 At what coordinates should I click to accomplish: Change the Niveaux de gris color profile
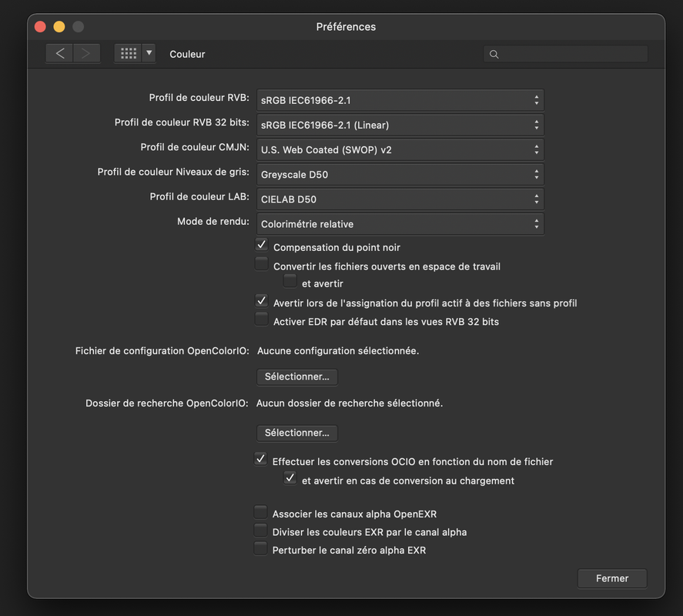400,175
